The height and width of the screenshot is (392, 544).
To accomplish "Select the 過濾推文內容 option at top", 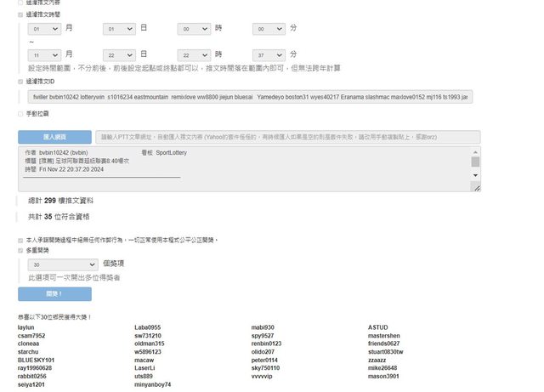I will pos(20,3).
